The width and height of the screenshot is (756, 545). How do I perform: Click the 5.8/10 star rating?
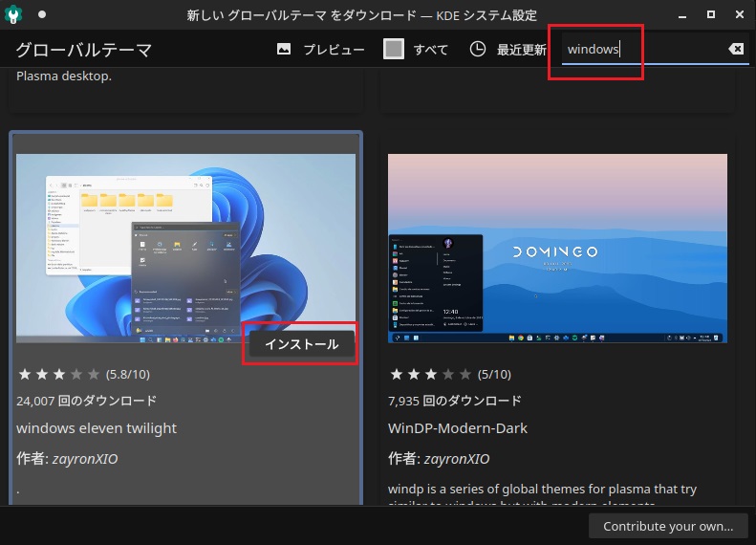(x=84, y=374)
